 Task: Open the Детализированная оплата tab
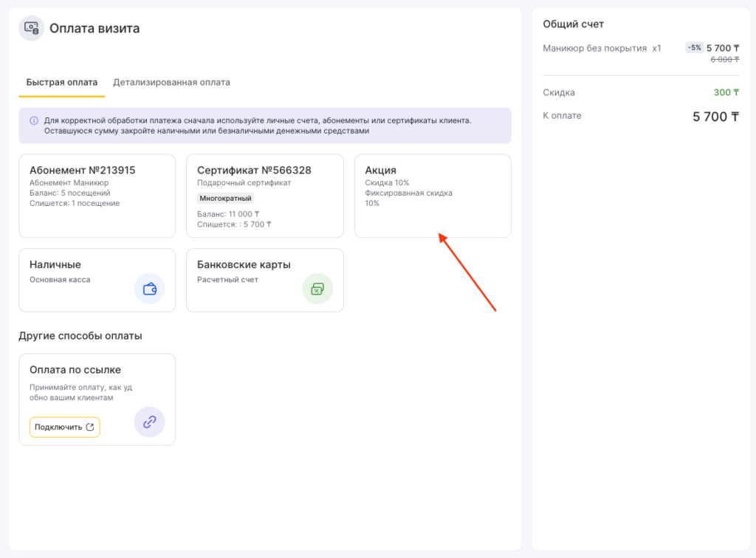point(171,82)
